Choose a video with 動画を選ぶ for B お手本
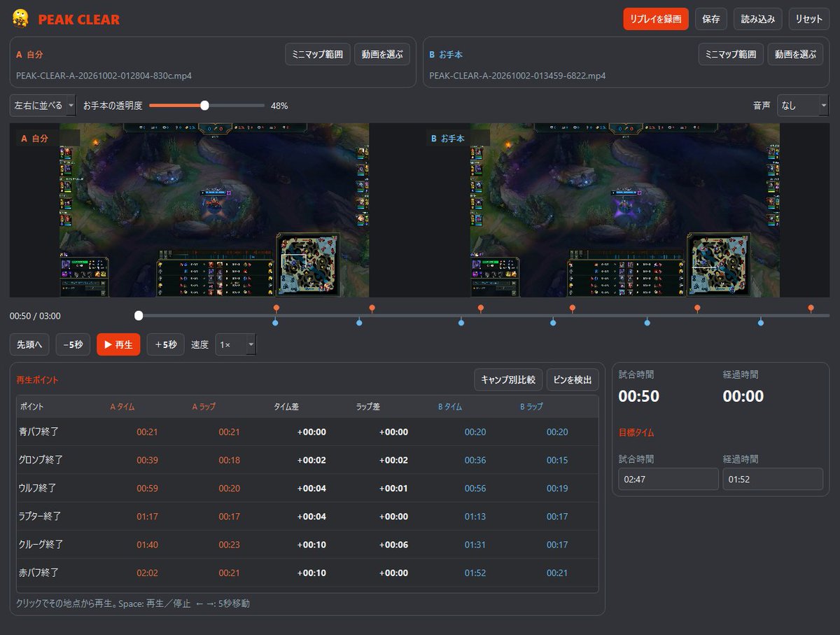Image resolution: width=840 pixels, height=635 pixels. click(x=795, y=54)
